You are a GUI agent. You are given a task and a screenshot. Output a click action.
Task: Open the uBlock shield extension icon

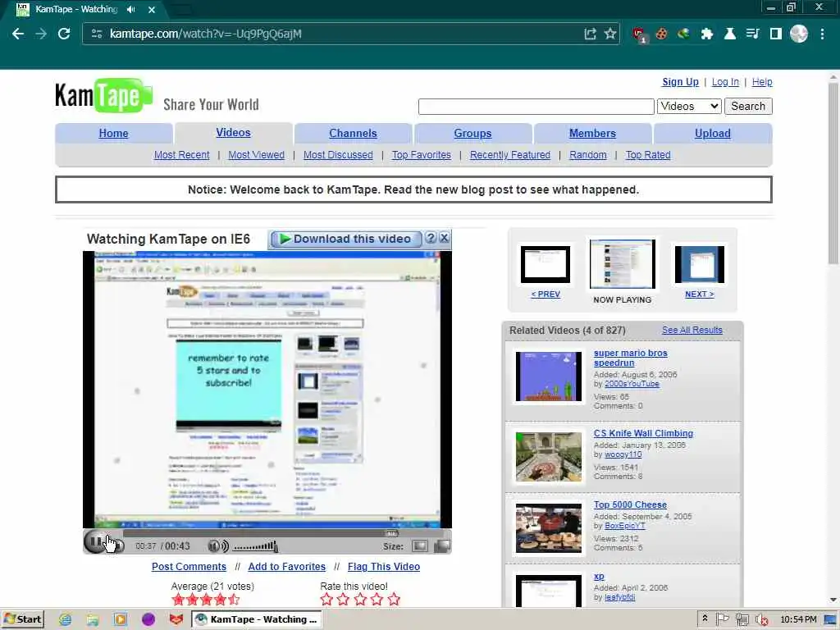click(x=638, y=34)
